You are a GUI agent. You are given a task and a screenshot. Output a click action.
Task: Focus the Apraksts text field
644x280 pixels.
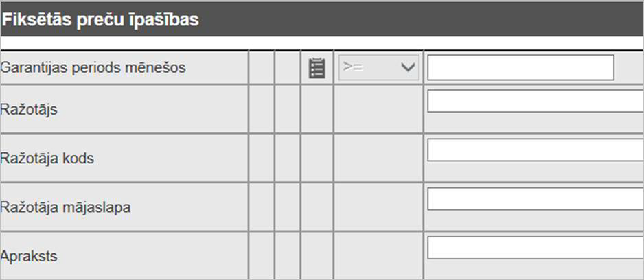coord(535,248)
